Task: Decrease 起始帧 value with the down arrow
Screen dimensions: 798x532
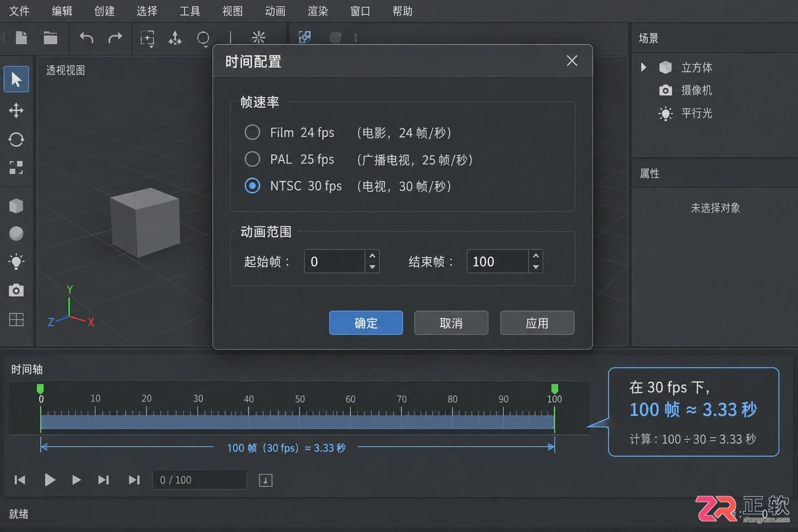Action: pos(372,267)
